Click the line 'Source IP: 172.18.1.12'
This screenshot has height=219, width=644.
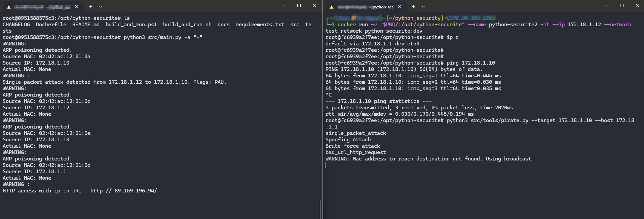click(36, 108)
